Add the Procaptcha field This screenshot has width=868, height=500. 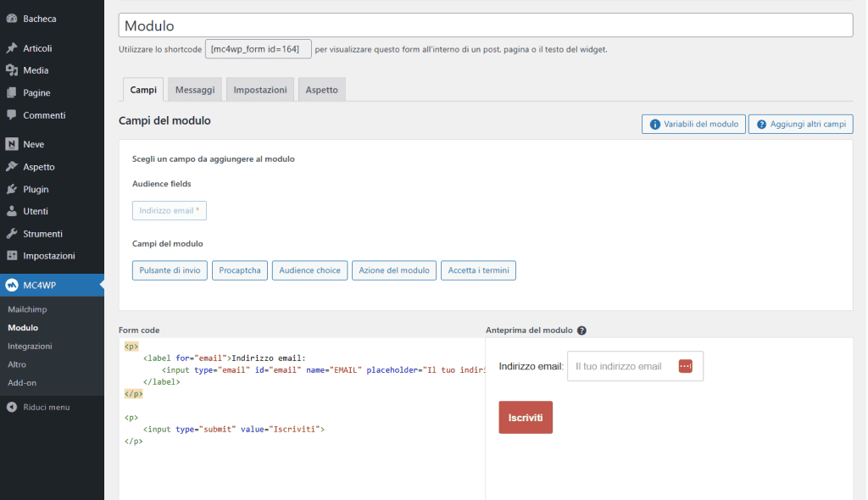[x=240, y=270]
